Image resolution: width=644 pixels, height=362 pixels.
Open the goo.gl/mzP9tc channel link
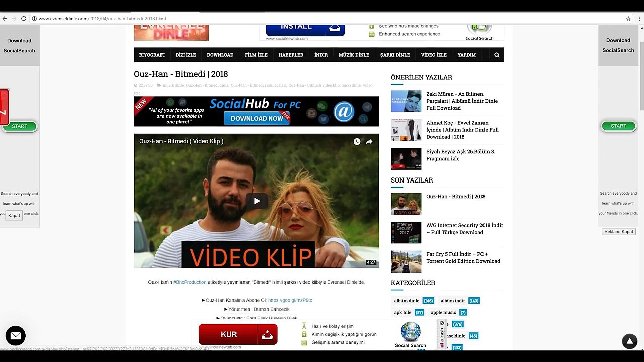point(290,300)
